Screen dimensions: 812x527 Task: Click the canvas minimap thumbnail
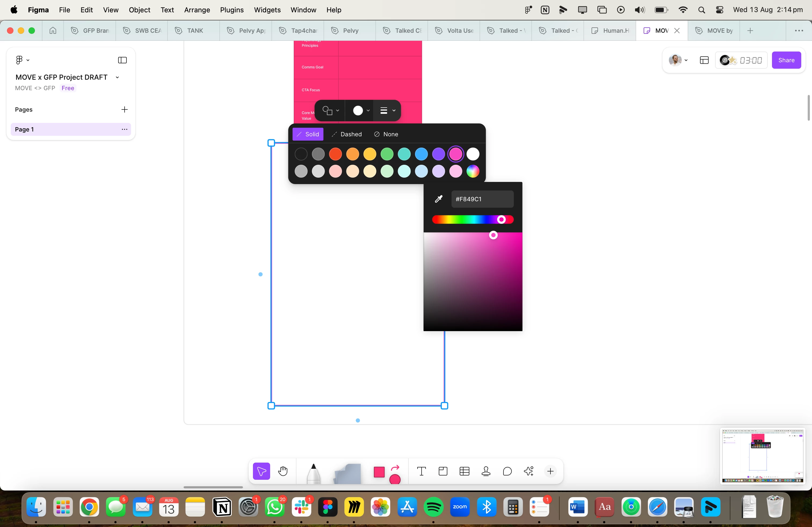tap(763, 456)
